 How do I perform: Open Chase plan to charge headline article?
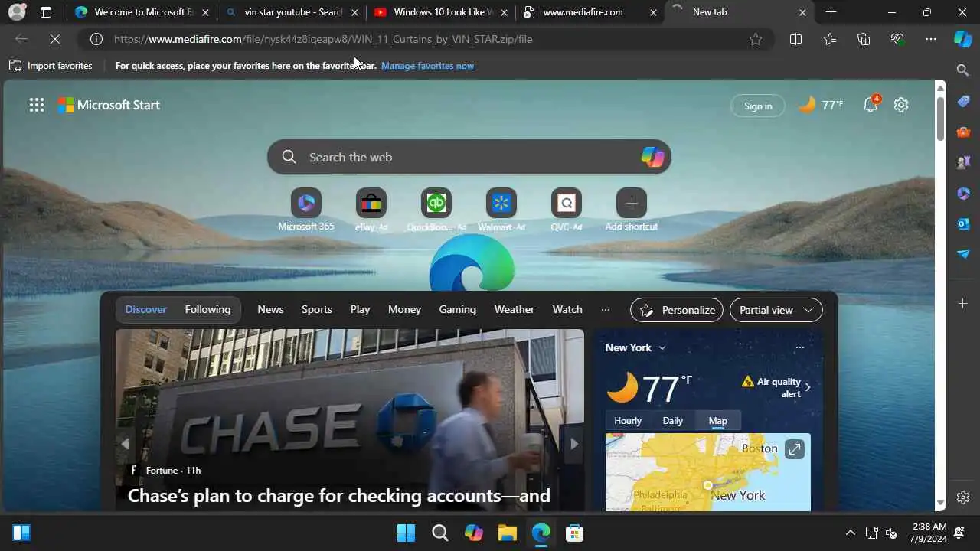click(338, 496)
